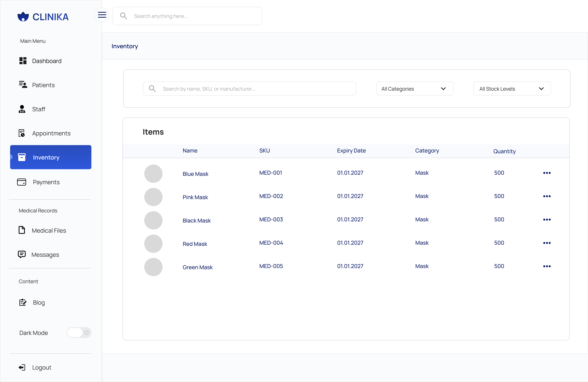Click the Clinika lotus logo

tap(23, 17)
